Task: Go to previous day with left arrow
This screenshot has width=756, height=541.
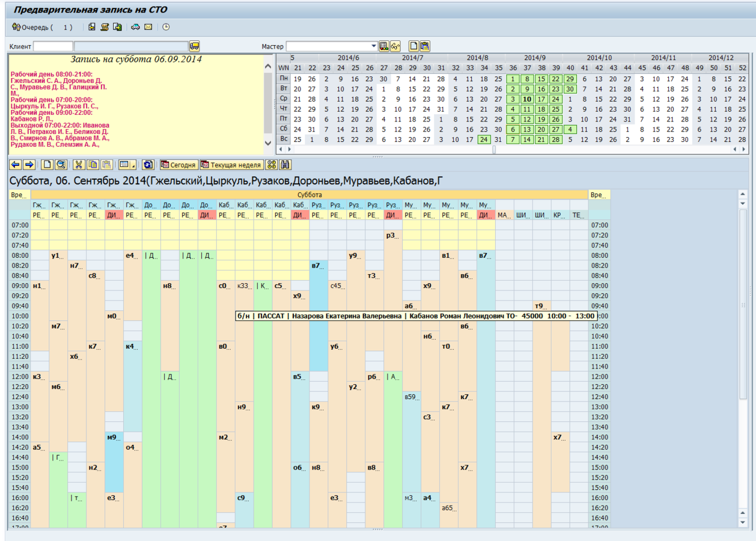Action: click(x=16, y=165)
